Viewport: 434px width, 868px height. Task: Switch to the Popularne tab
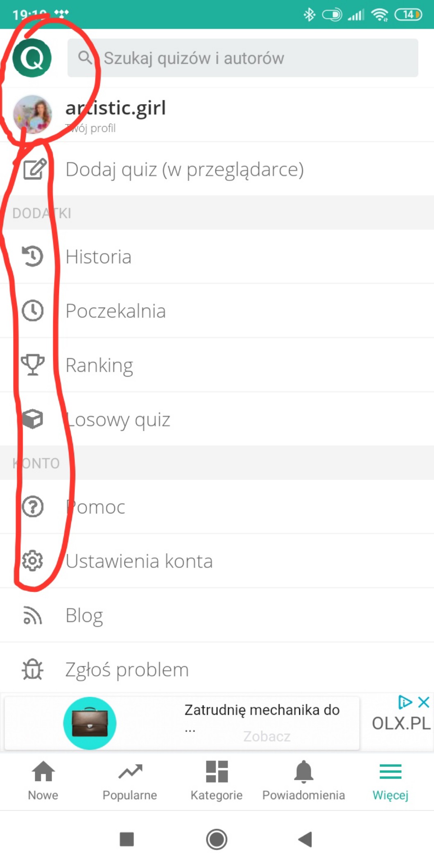pyautogui.click(x=130, y=780)
